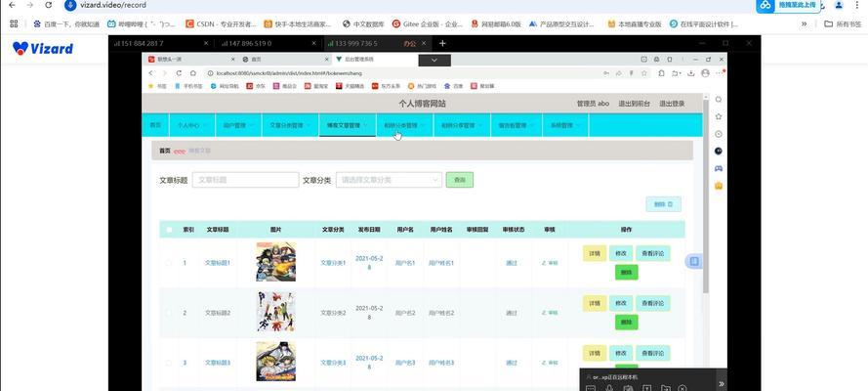Image resolution: width=868 pixels, height=391 pixels.
Task: Click 退出登录 to log out
Action: [x=672, y=104]
